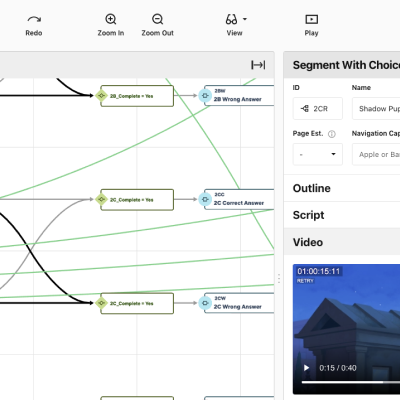Play the video preview
400x400 pixels.
pyautogui.click(x=306, y=368)
